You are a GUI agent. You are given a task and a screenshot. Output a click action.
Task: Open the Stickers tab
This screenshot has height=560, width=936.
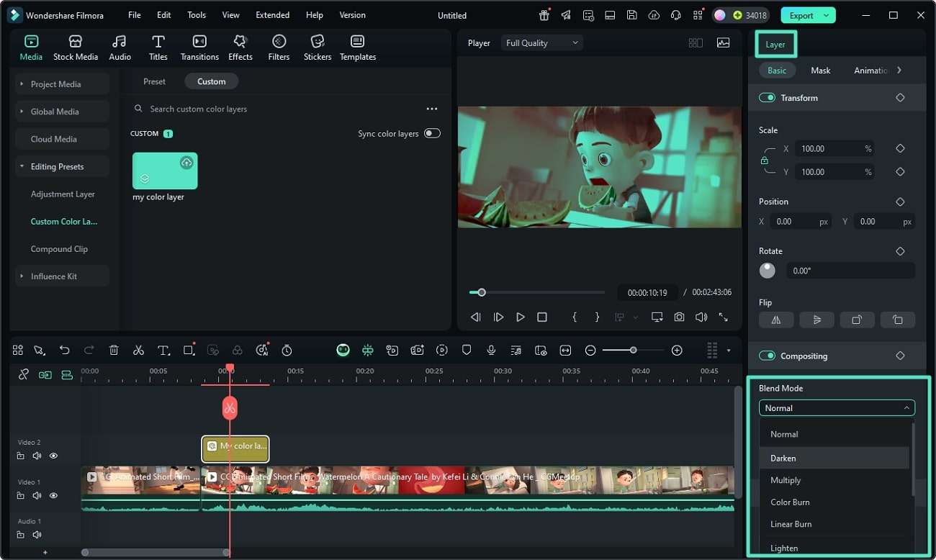click(x=318, y=48)
